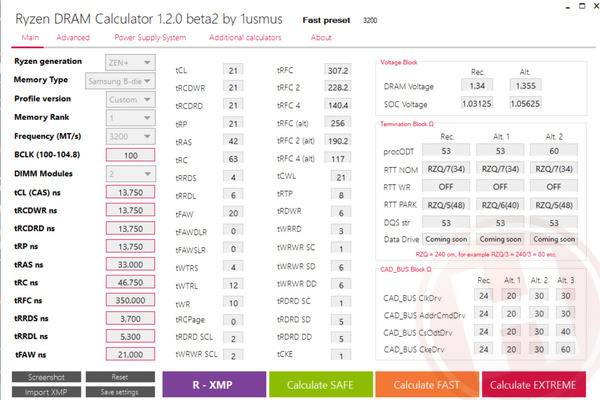600x400 pixels.
Task: Click SOC Voltage Rec. value 1.03125
Action: 477,104
